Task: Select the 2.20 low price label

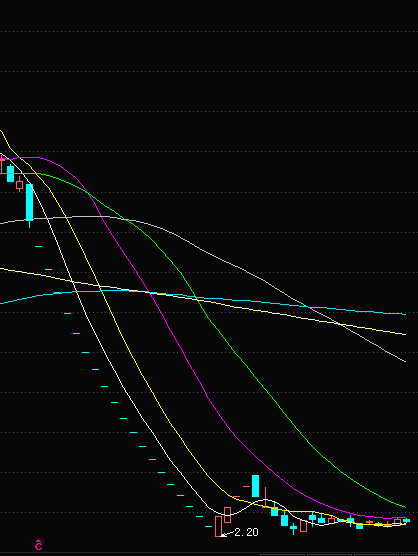Action: pyautogui.click(x=246, y=532)
